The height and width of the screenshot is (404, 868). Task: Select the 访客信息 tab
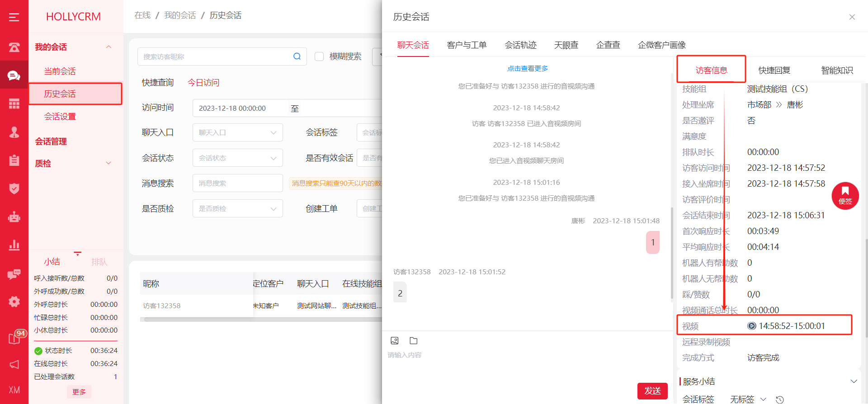coord(711,70)
